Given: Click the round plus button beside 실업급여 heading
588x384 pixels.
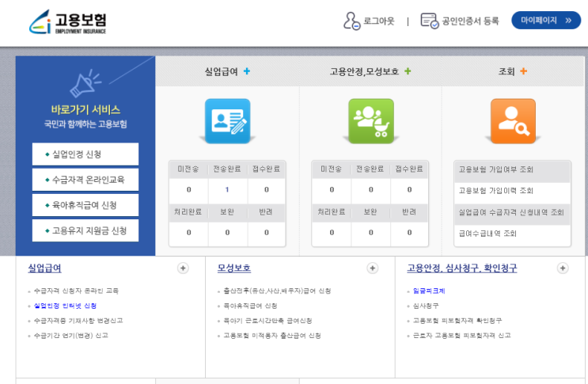Looking at the screenshot, I should tap(183, 268).
